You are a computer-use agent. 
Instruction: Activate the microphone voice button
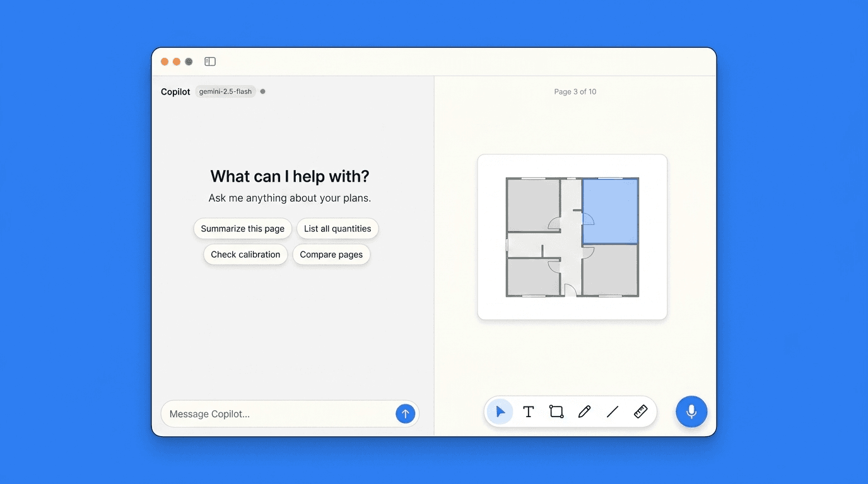(x=691, y=412)
